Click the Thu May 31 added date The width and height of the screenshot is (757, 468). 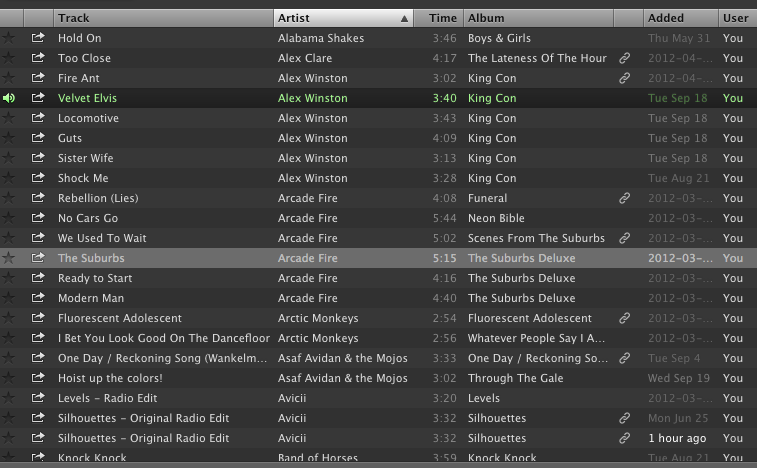point(678,38)
